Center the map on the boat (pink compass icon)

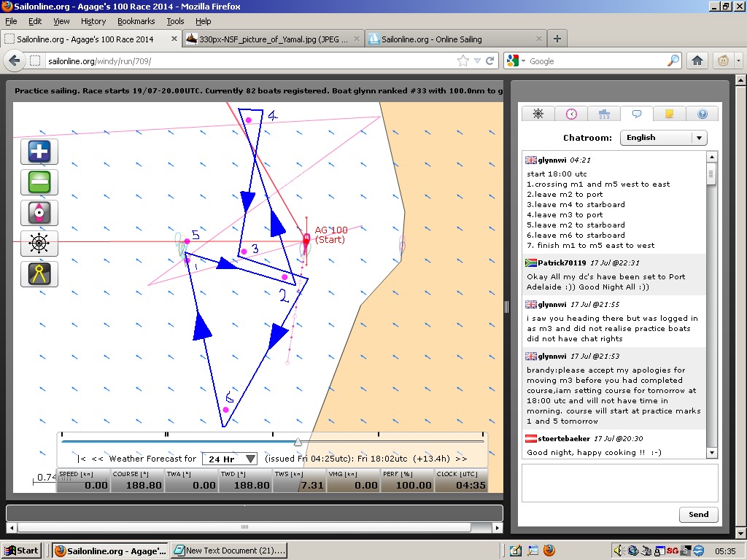coord(39,212)
